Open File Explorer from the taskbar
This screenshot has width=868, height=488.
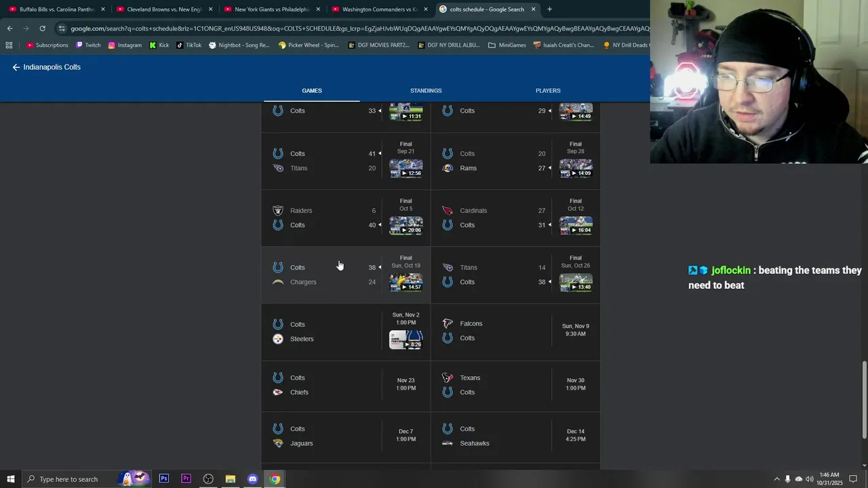tap(231, 479)
